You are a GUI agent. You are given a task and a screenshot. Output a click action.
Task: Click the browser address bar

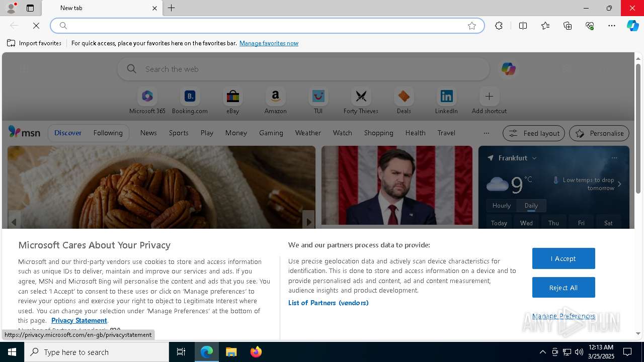click(267, 26)
